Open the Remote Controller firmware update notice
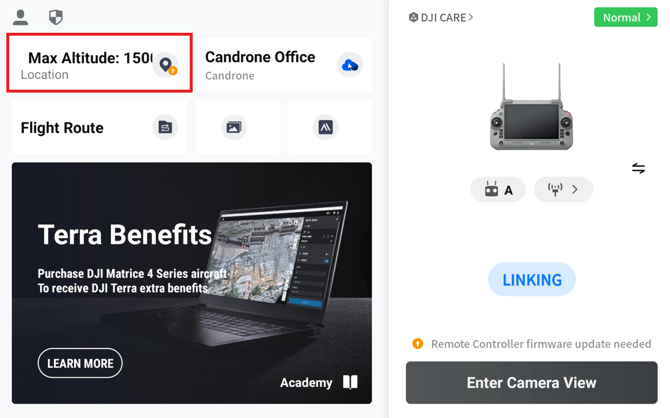670x418 pixels. click(x=532, y=344)
